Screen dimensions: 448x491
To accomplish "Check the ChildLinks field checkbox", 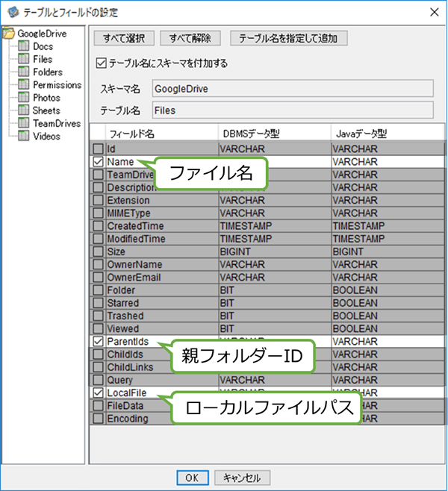I will click(98, 367).
